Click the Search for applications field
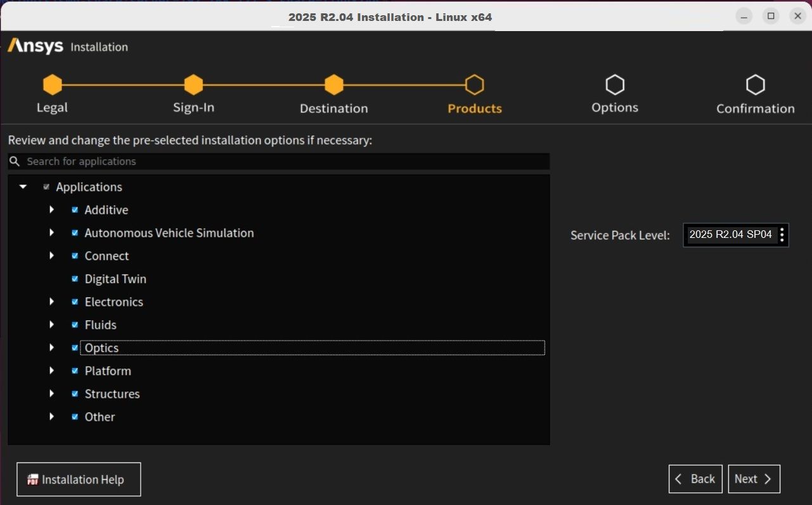The height and width of the screenshot is (505, 812). click(285, 161)
